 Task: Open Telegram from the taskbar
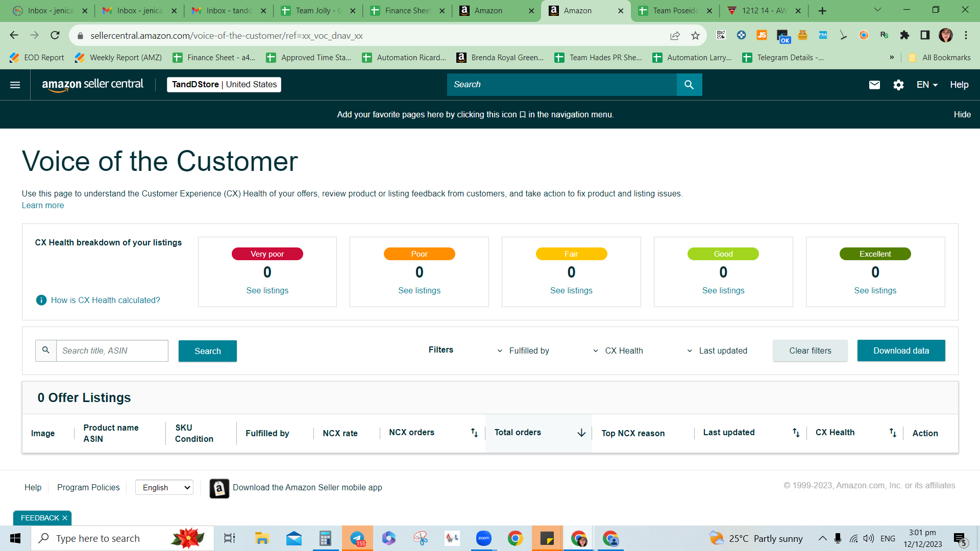tap(357, 538)
